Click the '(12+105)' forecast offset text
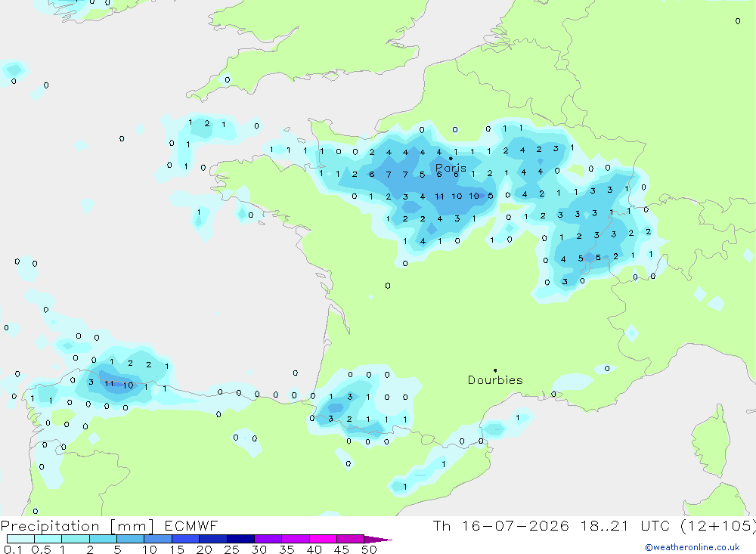The height and width of the screenshot is (554, 756). 718,526
